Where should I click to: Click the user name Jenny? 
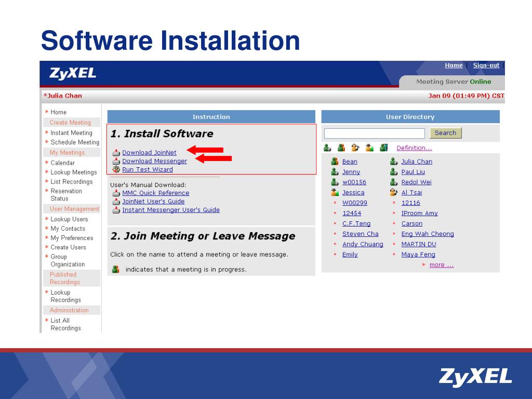pyautogui.click(x=351, y=171)
